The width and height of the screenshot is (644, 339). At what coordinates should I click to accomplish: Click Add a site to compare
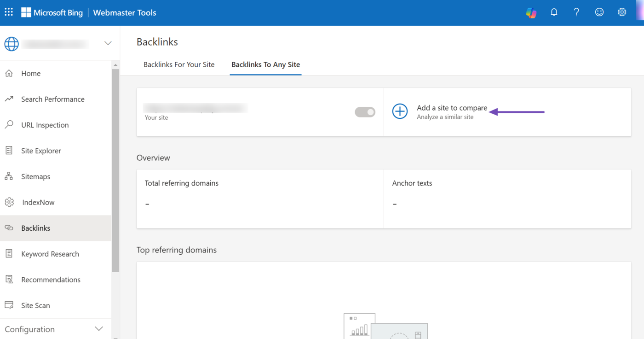tap(452, 108)
